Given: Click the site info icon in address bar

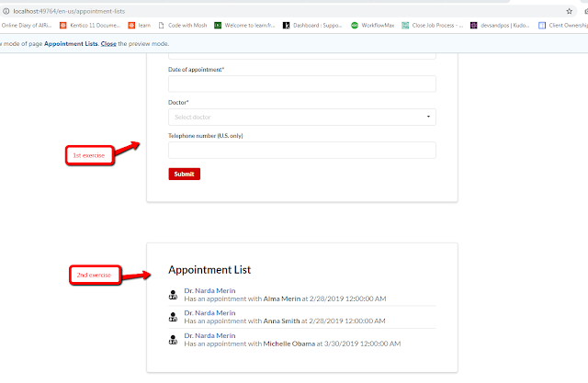Looking at the screenshot, I should tap(6, 11).
